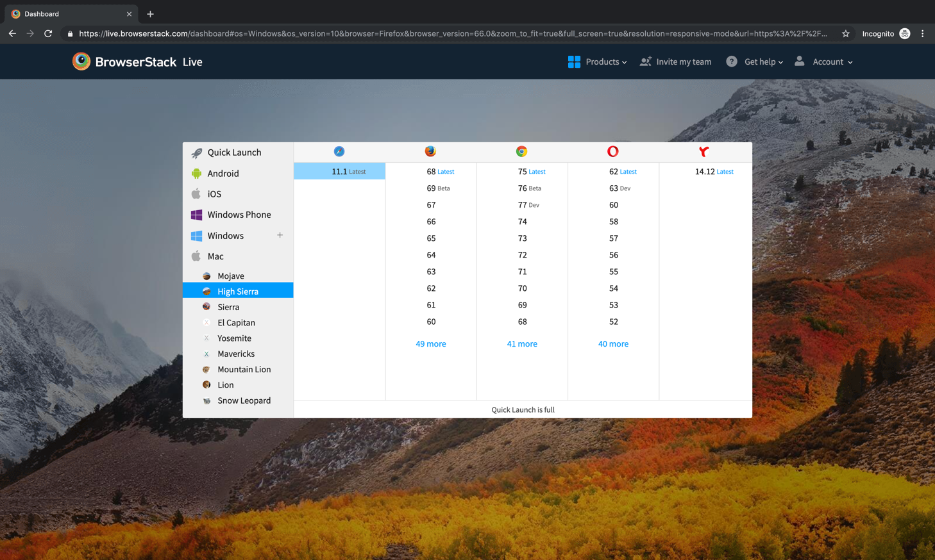
Task: Click the BrowserStack logo icon
Action: tap(81, 62)
